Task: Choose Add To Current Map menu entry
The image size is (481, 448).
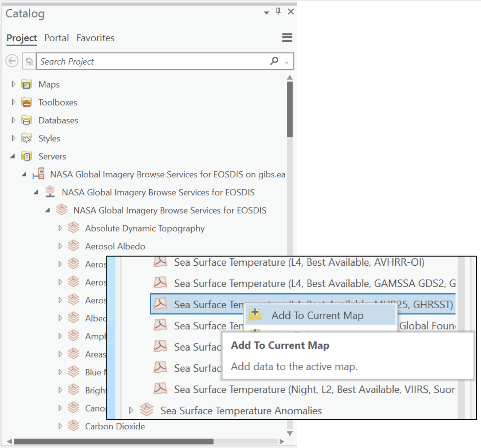Action: tap(320, 315)
